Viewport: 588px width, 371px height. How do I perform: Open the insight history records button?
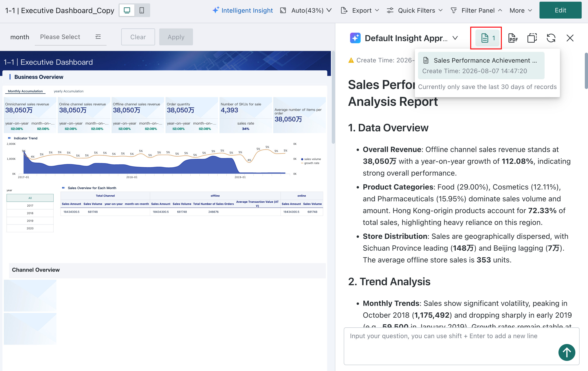(487, 38)
